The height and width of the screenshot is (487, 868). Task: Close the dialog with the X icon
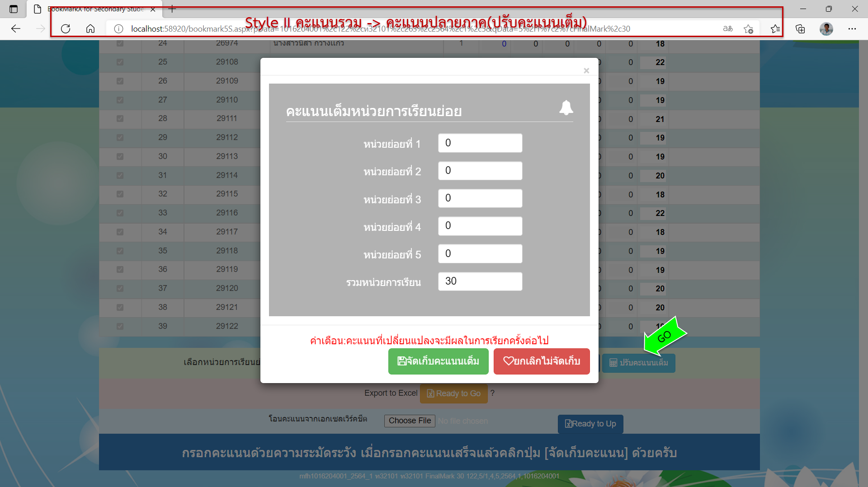tap(586, 70)
